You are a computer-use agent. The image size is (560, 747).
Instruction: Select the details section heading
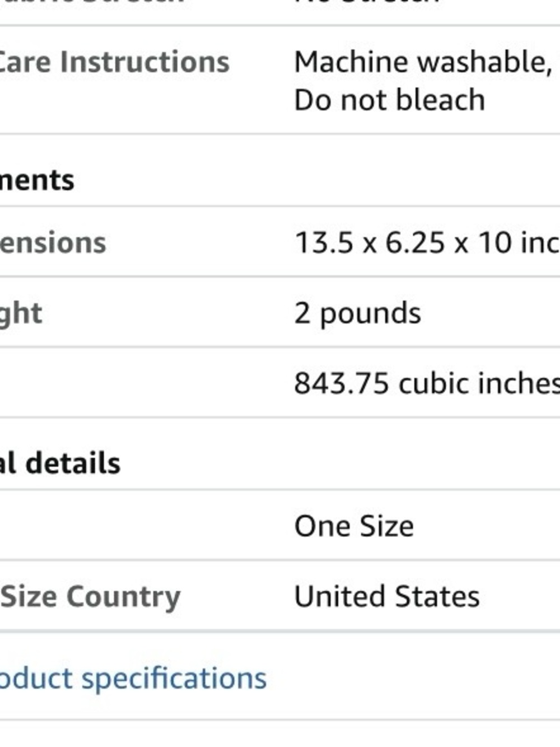coord(60,463)
